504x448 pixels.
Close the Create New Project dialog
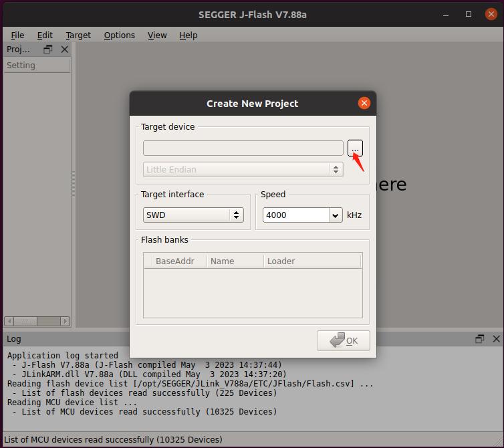[x=364, y=103]
